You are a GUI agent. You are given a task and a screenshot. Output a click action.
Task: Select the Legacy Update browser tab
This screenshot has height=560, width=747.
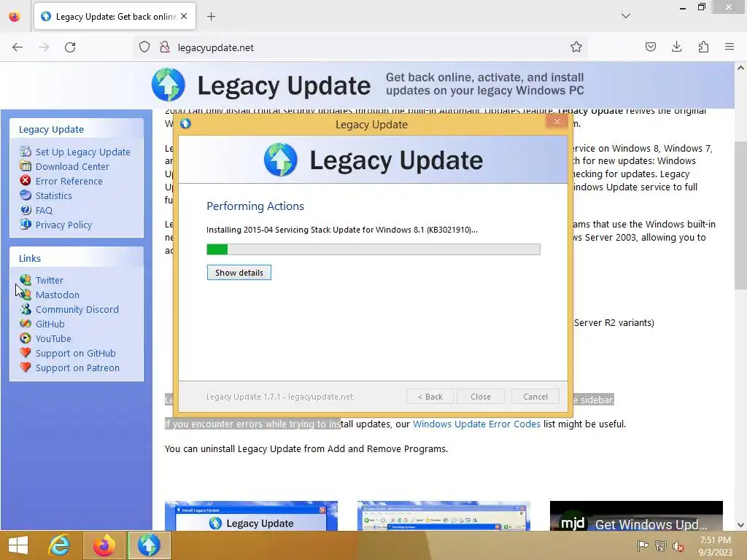115,17
